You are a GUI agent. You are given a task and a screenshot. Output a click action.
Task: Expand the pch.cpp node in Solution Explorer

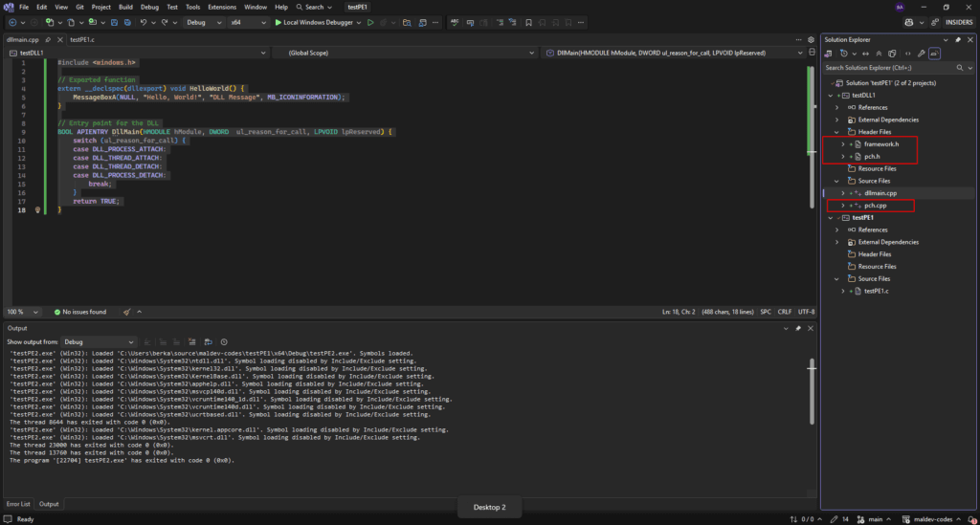(843, 206)
